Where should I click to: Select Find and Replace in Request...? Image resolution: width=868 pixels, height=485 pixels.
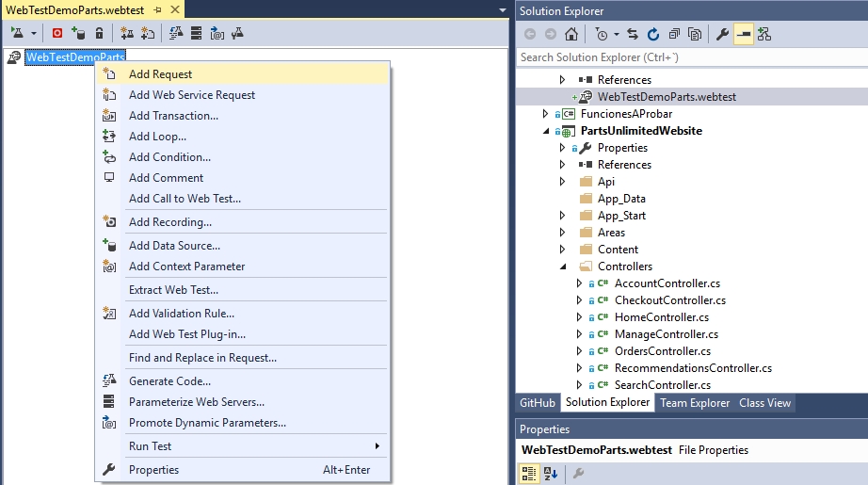click(x=243, y=358)
